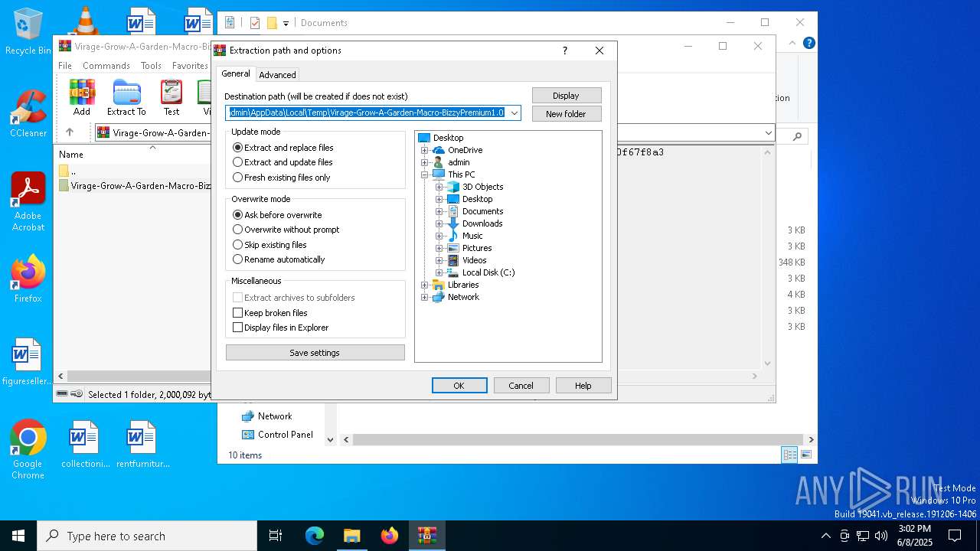This screenshot has width=980, height=551.
Task: Expand admin node in folder tree
Action: coord(425,162)
